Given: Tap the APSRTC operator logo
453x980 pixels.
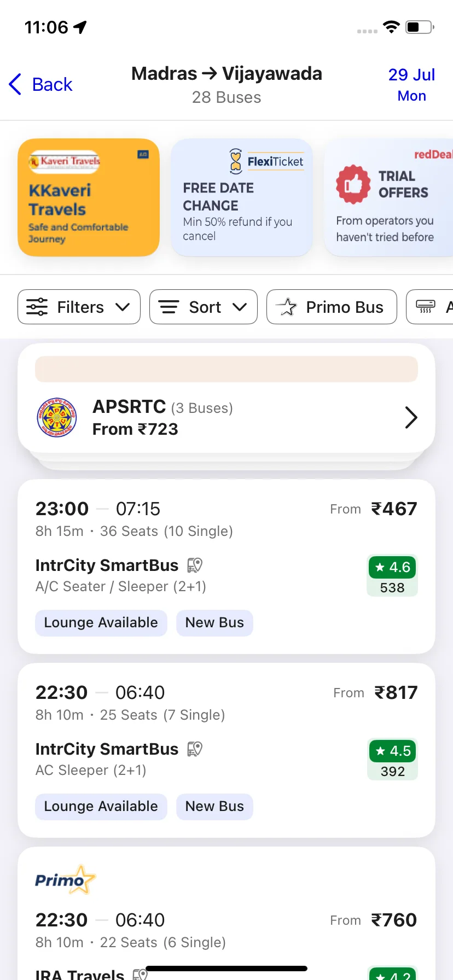Looking at the screenshot, I should (57, 418).
